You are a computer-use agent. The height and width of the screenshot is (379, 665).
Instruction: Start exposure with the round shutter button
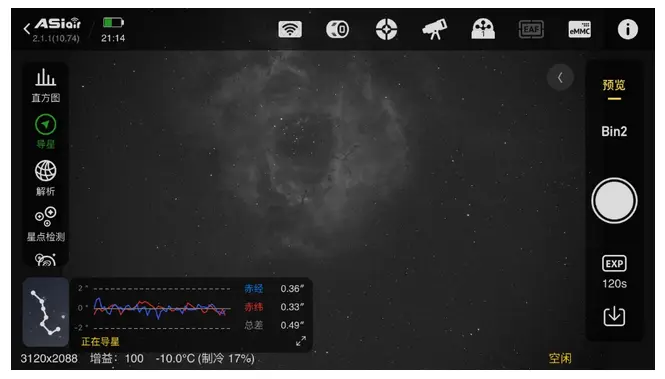coord(614,201)
